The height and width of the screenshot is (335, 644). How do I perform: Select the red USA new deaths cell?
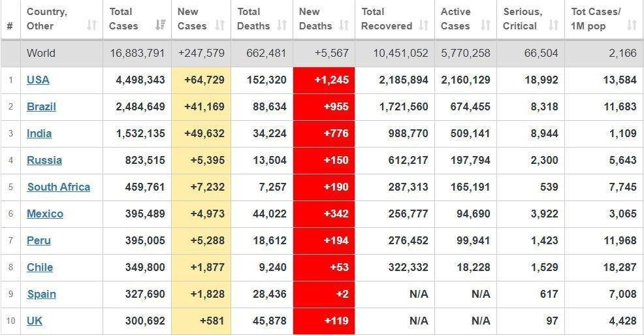tap(324, 80)
